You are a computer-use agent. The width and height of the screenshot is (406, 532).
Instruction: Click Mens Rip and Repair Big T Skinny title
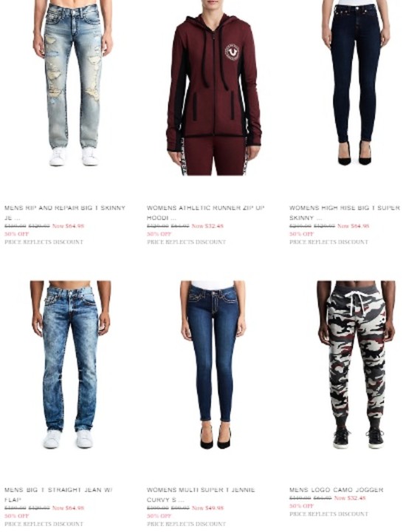tap(65, 212)
